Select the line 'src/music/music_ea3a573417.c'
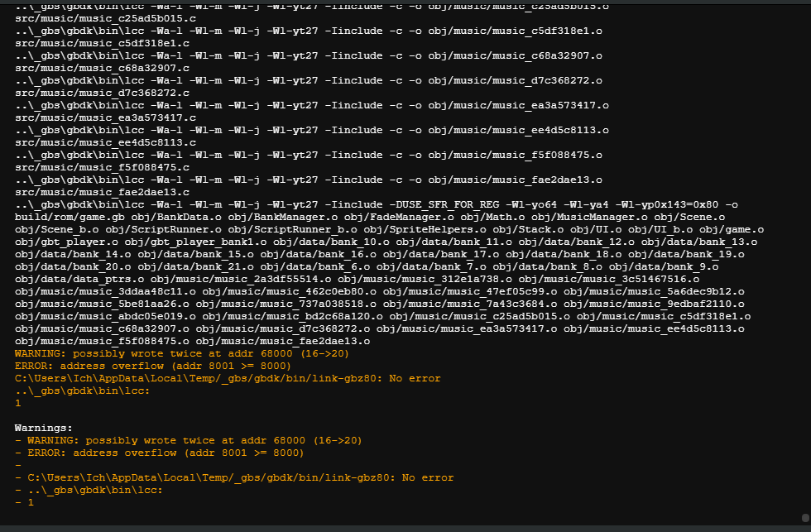The image size is (811, 532). [106, 117]
